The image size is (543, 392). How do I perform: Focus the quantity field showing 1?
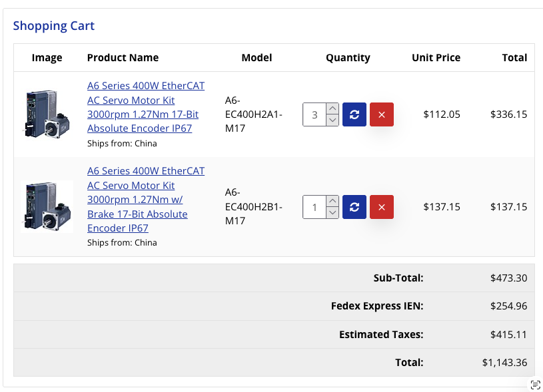pos(314,207)
